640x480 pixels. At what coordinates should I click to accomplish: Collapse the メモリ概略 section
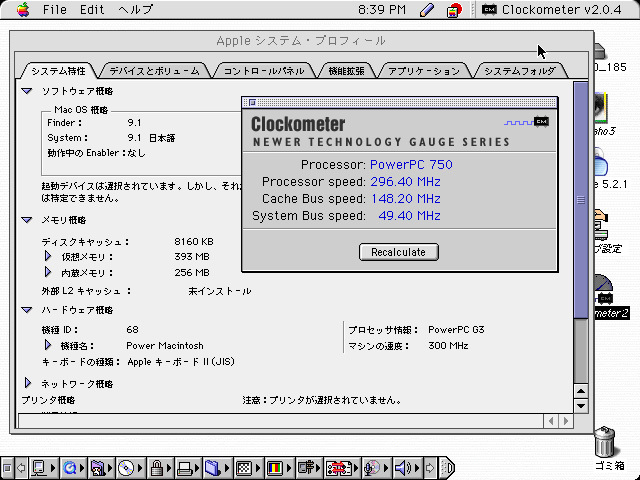[x=27, y=219]
